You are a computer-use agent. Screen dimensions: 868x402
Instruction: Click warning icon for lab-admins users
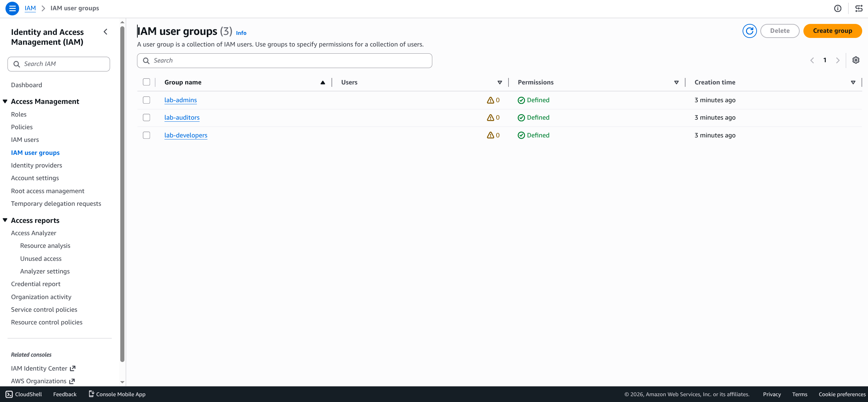click(490, 100)
